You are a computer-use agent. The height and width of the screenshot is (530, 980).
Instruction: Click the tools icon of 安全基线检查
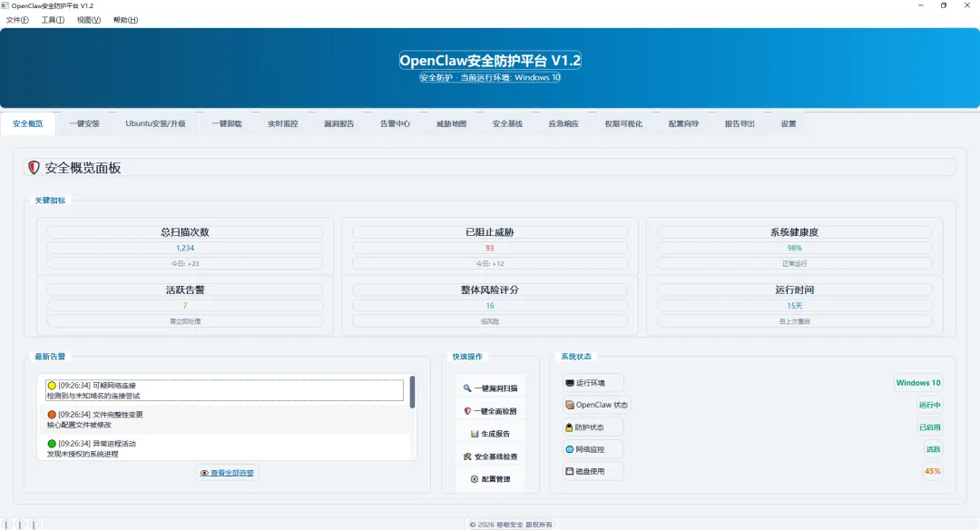coord(467,456)
